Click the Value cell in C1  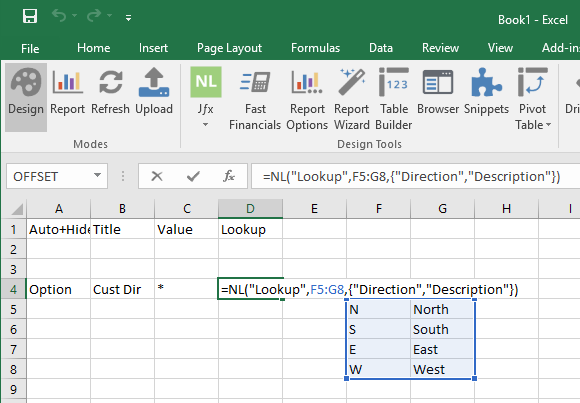[x=186, y=229]
